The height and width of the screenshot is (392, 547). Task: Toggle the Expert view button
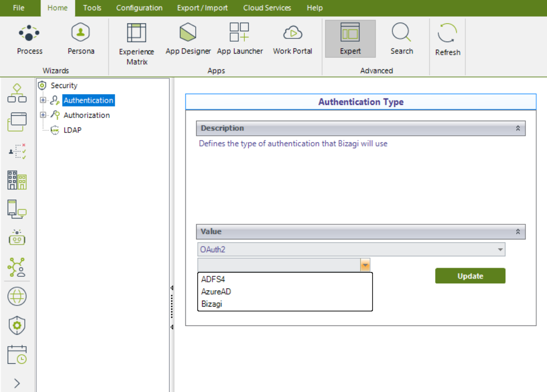350,39
